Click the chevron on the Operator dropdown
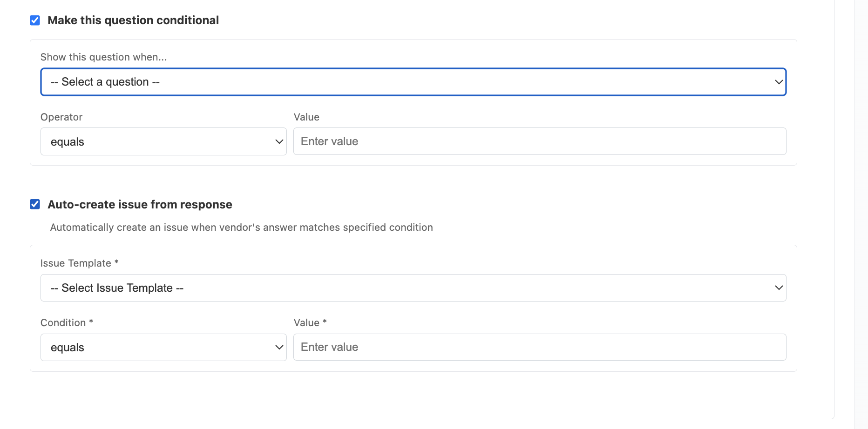This screenshot has height=429, width=868. pyautogui.click(x=278, y=141)
